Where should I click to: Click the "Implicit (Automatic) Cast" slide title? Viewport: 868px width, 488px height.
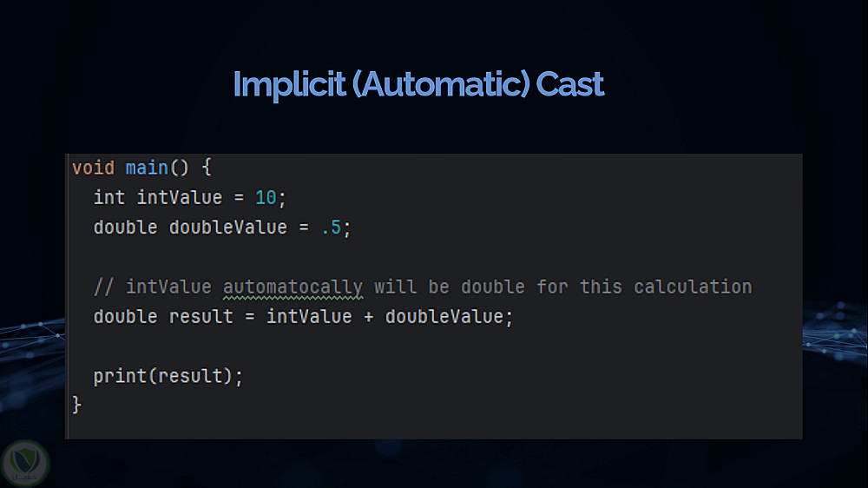pyautogui.click(x=418, y=85)
